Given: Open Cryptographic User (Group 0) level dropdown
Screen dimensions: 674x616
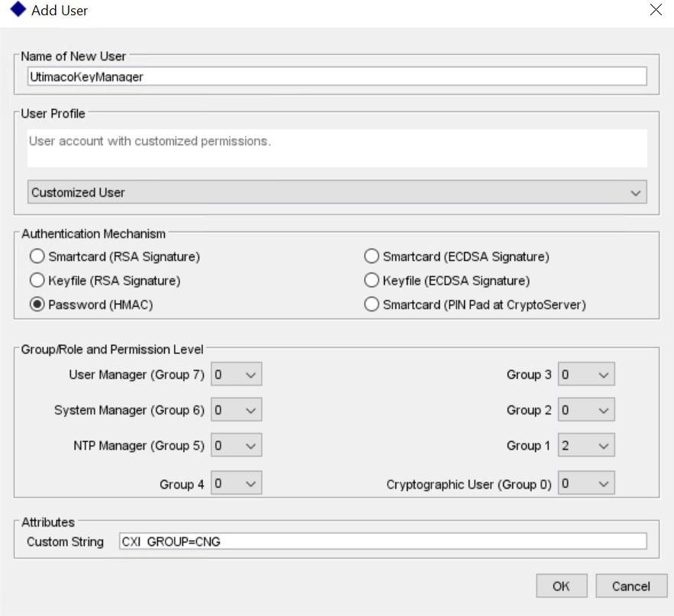Looking at the screenshot, I should [x=586, y=483].
